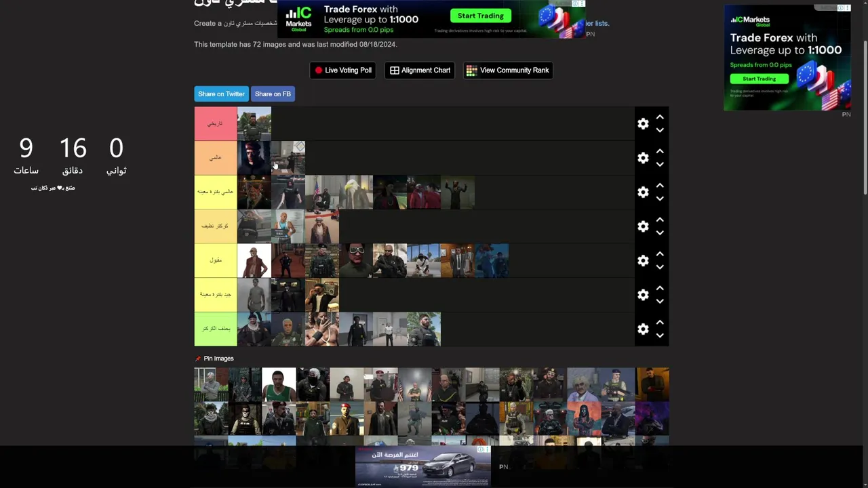Open settings gear for يحذف الكركتر tier

click(643, 329)
